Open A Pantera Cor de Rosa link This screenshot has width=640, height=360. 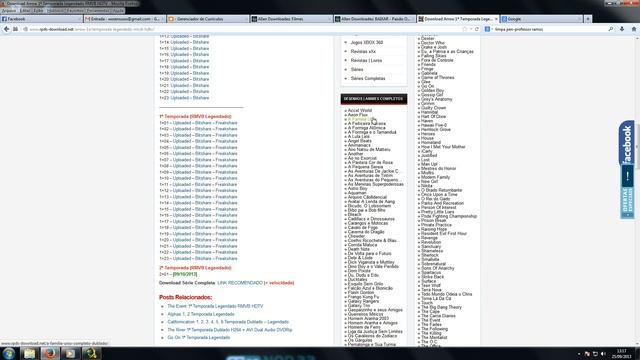pyautogui.click(x=370, y=162)
